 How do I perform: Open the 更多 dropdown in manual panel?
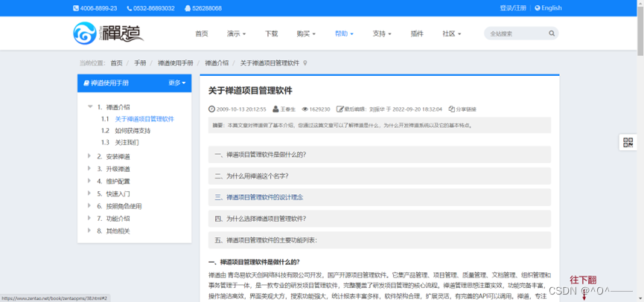coord(177,83)
